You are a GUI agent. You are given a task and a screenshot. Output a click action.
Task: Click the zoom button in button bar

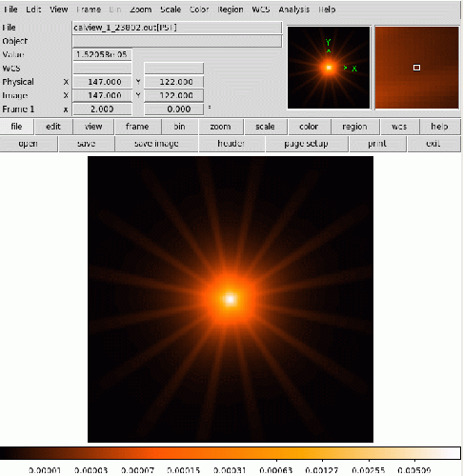click(221, 127)
